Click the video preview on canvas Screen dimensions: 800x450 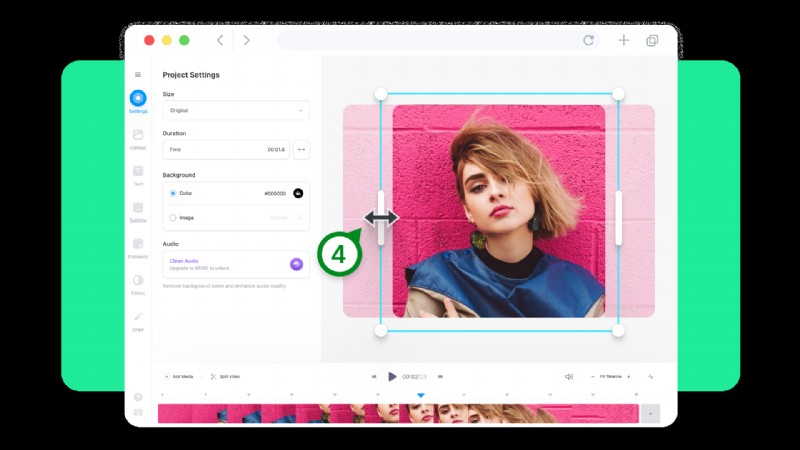(x=499, y=211)
